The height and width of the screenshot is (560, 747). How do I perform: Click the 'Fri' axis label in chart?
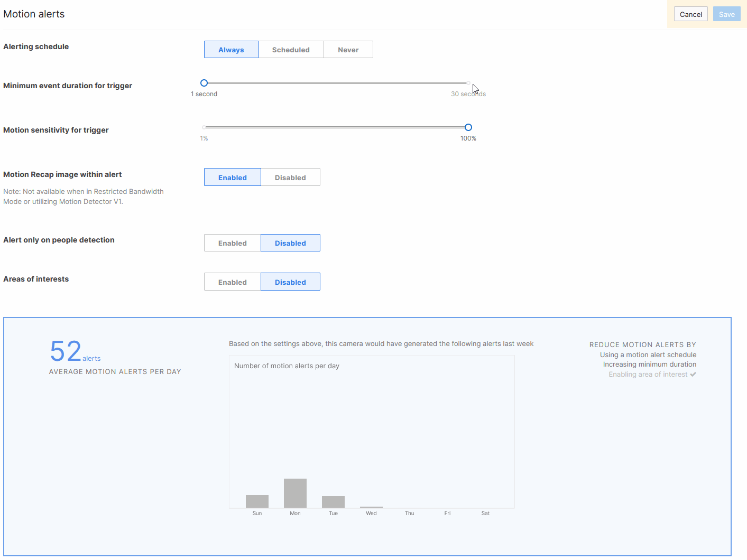[x=447, y=514]
